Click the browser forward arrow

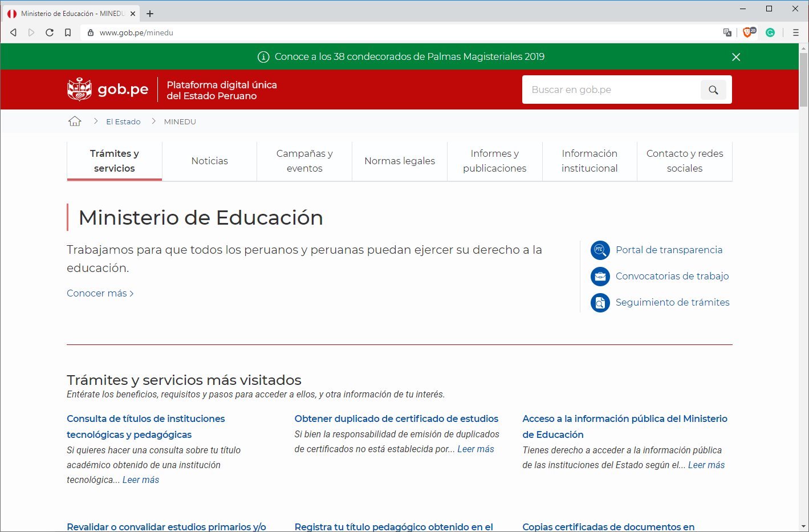click(31, 33)
